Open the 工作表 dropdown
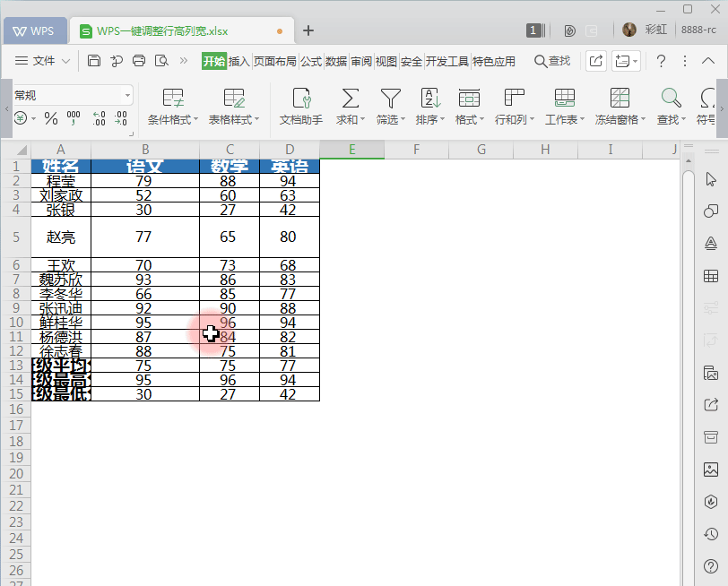The height and width of the screenshot is (586, 728). tap(565, 107)
